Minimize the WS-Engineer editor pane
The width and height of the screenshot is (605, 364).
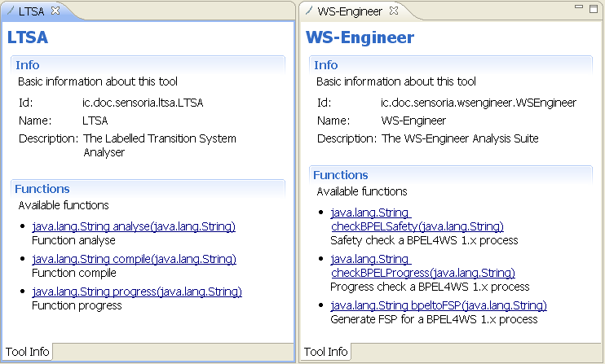click(x=579, y=7)
